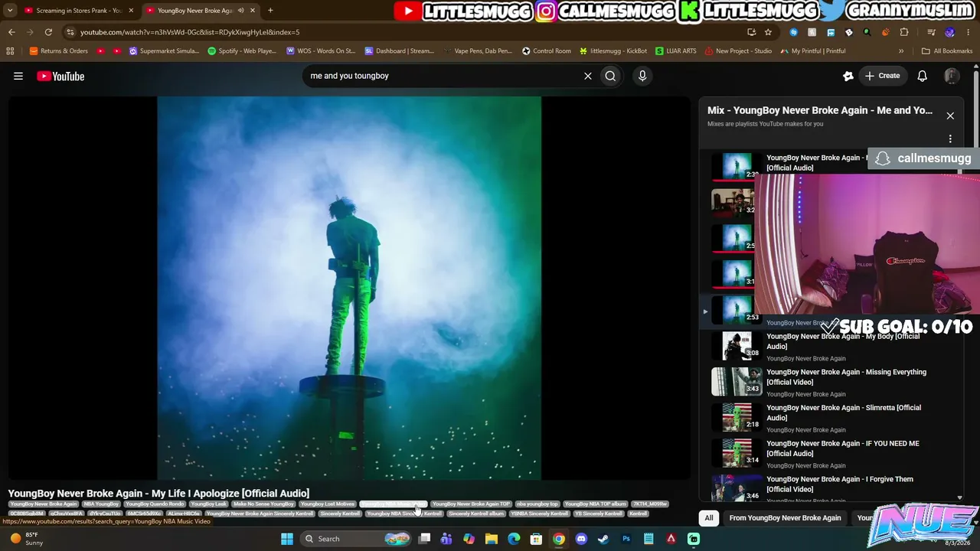Click the NBA YoungBoy hashtag chip
Viewport: 980px width, 551px height.
tap(101, 504)
